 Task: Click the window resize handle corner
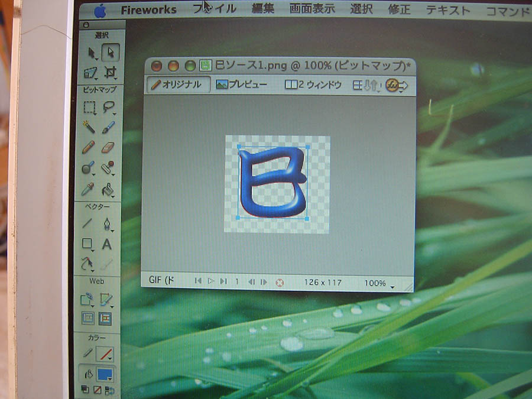[x=409, y=287]
